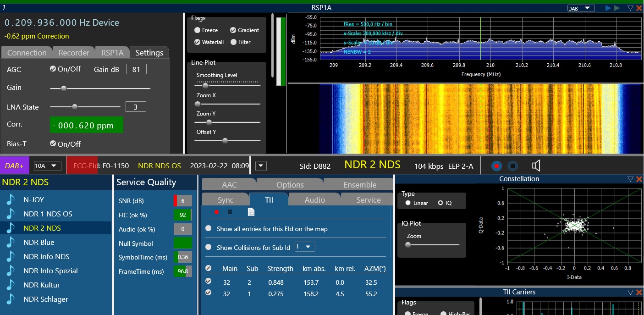Close the Constellation panel with orange X
Screen dimensions: 644x315
click(639, 179)
